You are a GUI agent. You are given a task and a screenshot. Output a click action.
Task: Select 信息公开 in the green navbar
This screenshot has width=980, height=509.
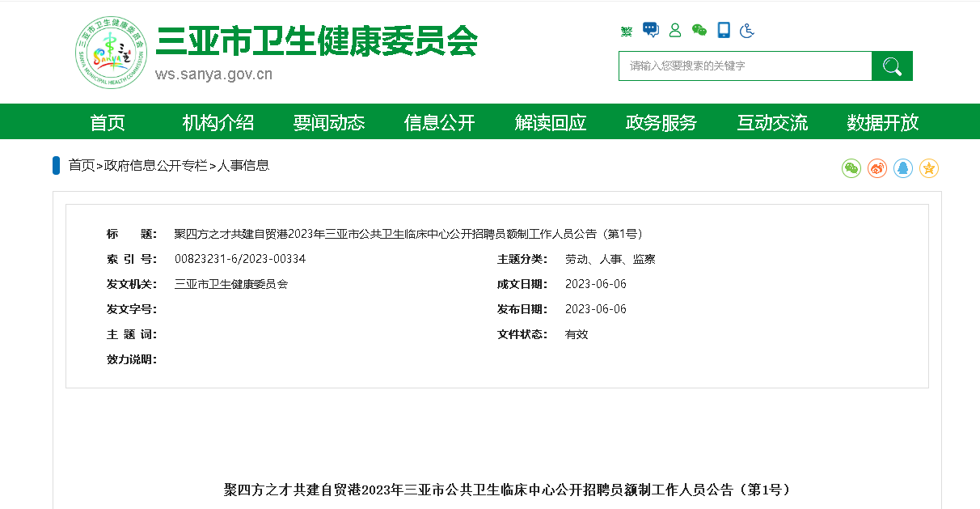pos(440,122)
